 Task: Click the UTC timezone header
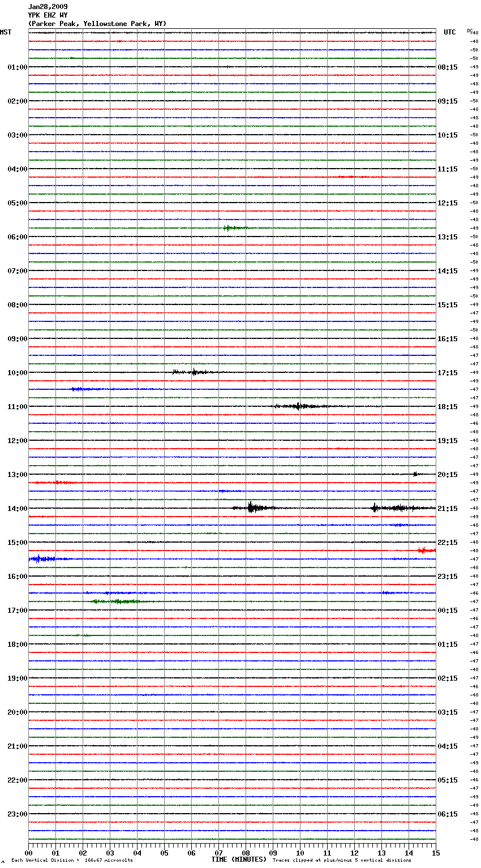450,32
